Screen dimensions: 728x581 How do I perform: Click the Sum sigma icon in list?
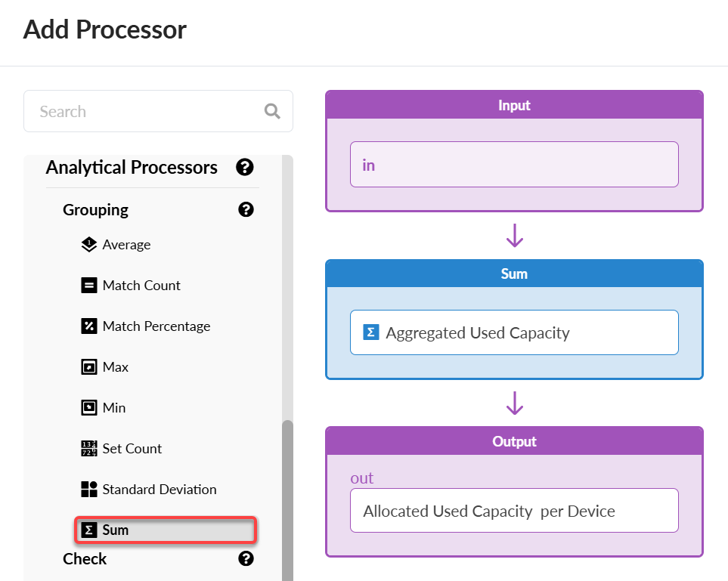[89, 530]
